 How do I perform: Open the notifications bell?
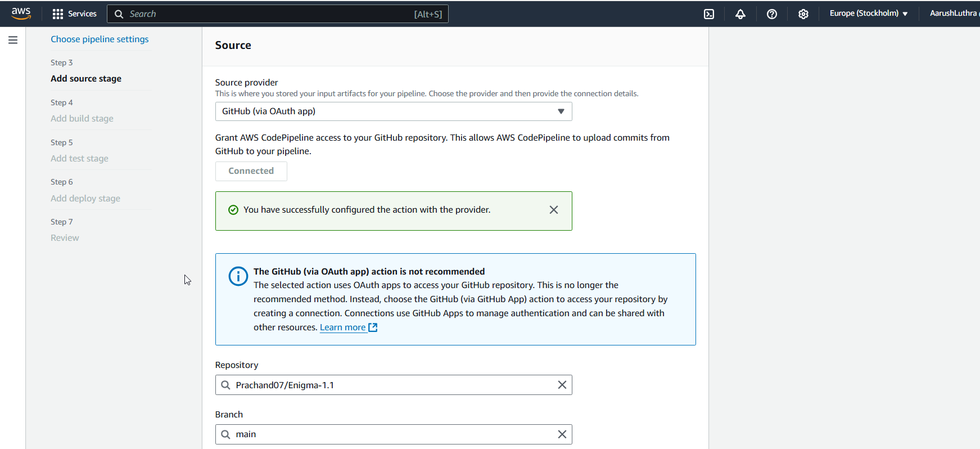coord(740,14)
